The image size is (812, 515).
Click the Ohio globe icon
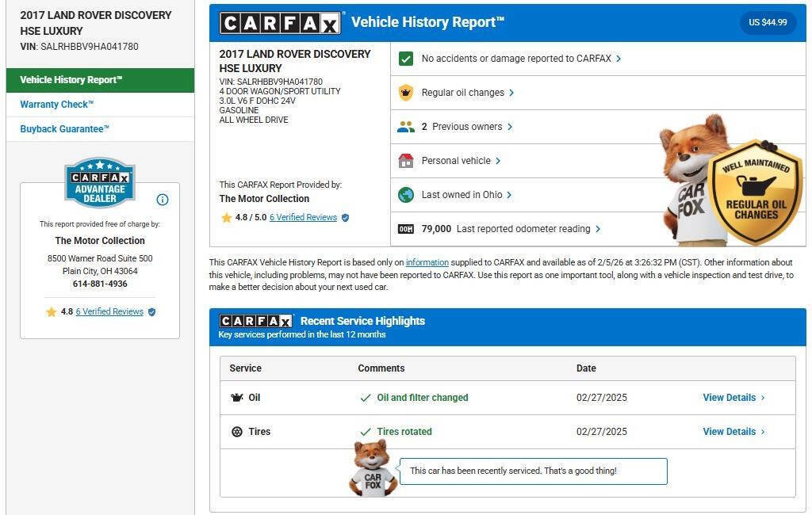pos(406,195)
